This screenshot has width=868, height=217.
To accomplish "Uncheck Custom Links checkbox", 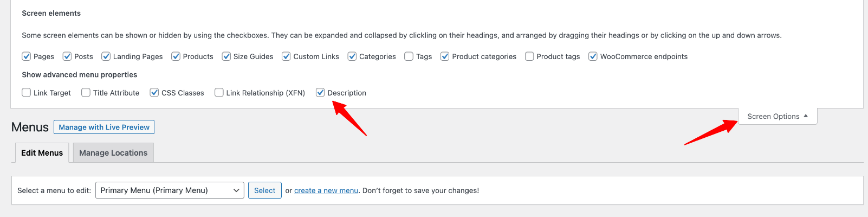I will click(x=286, y=56).
